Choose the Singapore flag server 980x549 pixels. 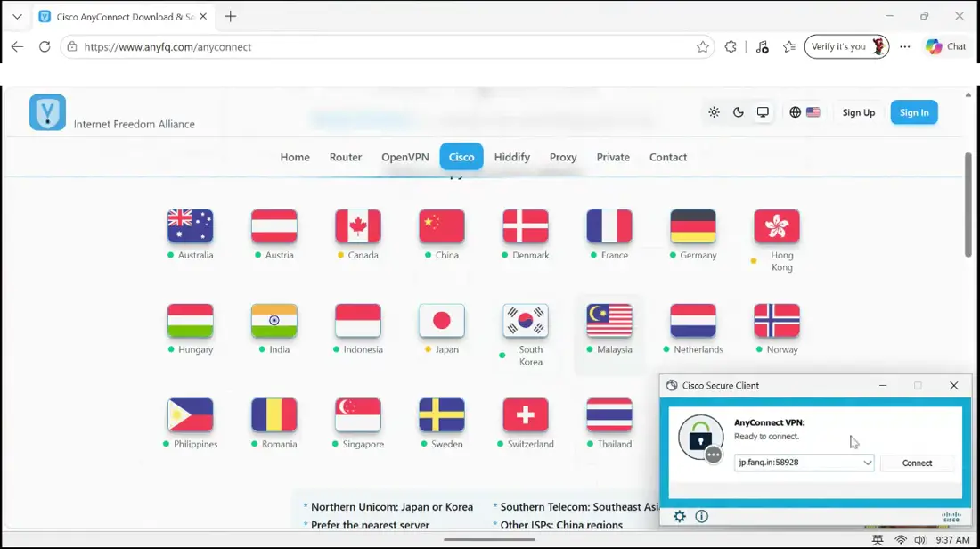(x=358, y=414)
